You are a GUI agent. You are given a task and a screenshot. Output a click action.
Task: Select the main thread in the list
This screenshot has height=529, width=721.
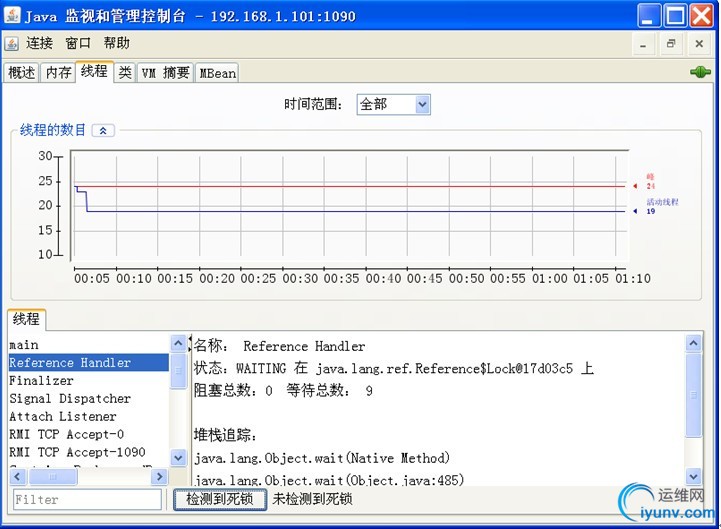[89, 345]
